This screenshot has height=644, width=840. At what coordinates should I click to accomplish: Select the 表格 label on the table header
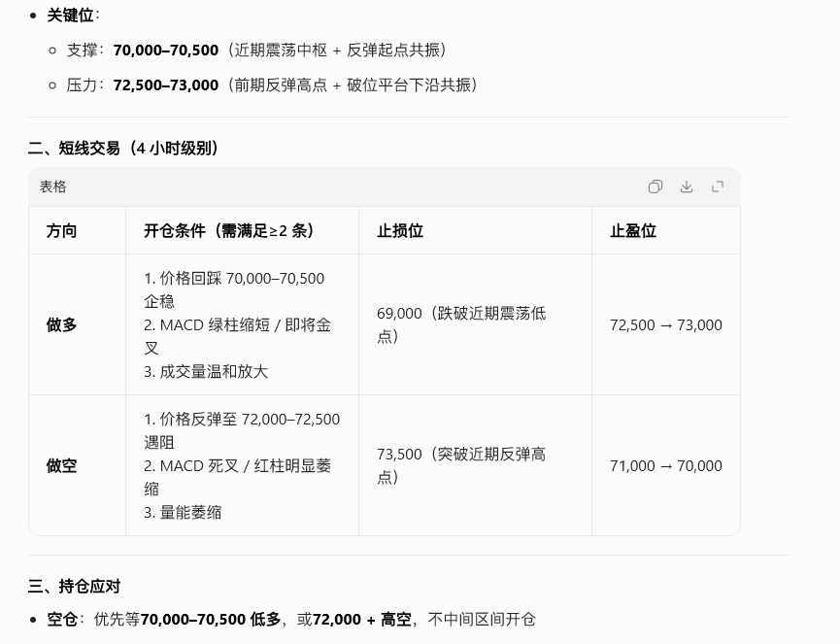tap(52, 186)
